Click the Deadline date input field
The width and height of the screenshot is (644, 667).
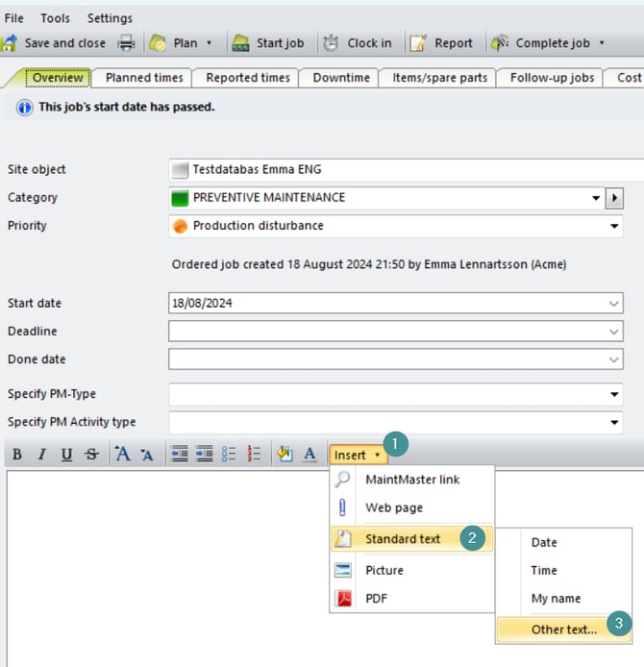pyautogui.click(x=384, y=332)
